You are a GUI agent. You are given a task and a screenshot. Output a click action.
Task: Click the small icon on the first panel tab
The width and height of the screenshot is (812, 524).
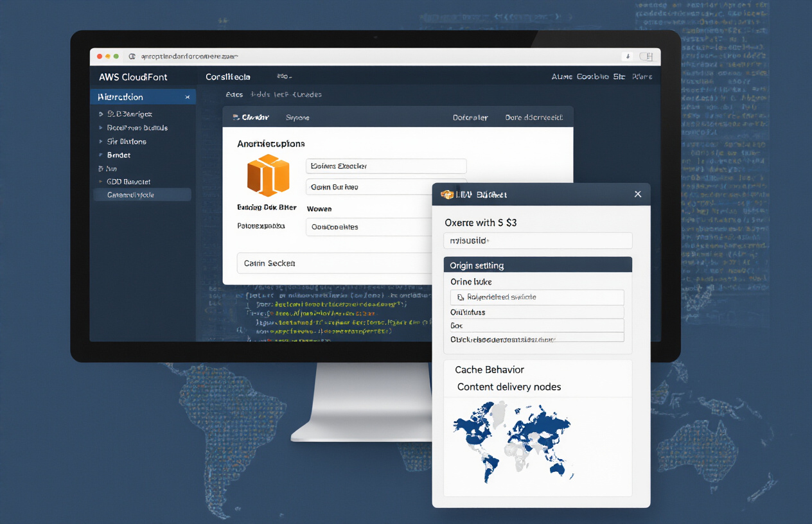[236, 118]
